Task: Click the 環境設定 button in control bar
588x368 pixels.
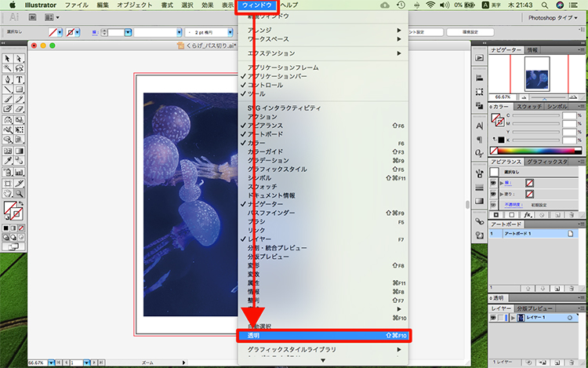Action: [451, 33]
